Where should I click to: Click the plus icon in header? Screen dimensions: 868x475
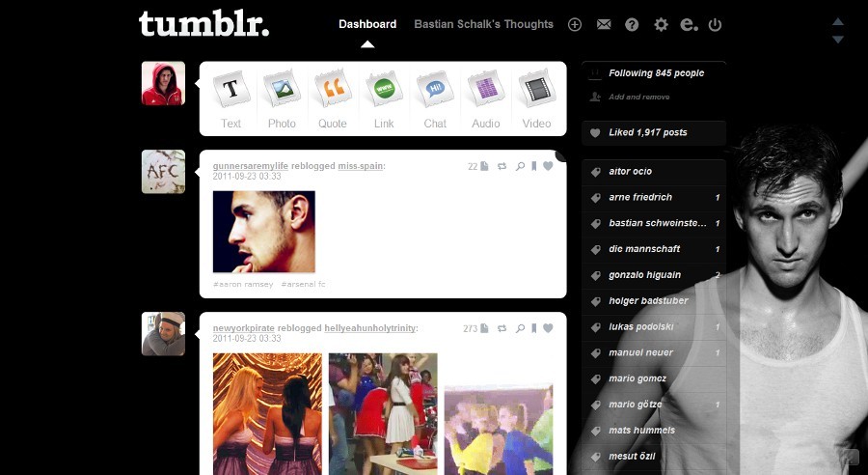[x=575, y=24]
